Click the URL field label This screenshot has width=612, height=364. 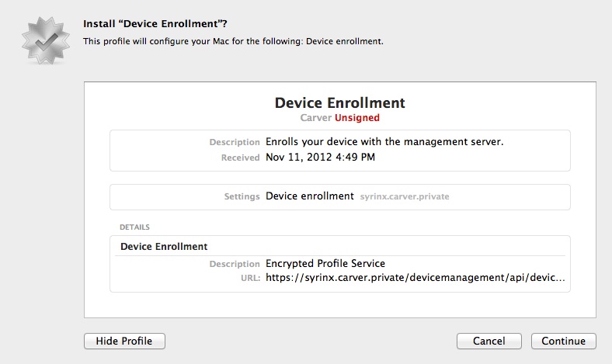(x=250, y=277)
